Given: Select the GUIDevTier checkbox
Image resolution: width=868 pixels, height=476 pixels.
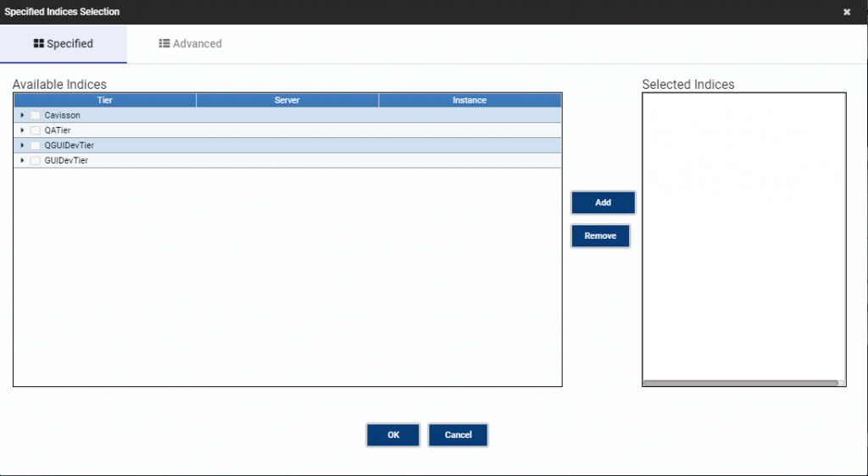Looking at the screenshot, I should click(x=35, y=160).
